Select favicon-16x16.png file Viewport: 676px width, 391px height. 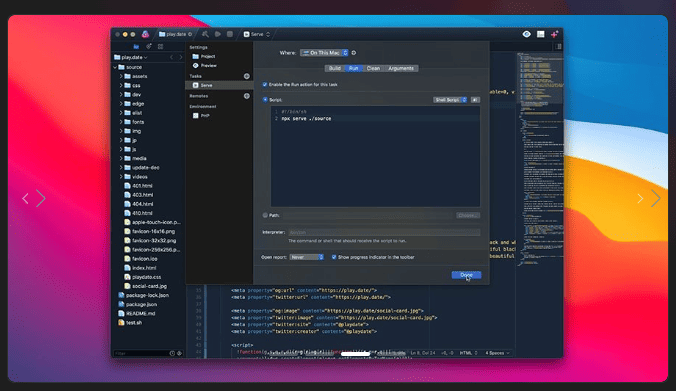(149, 231)
